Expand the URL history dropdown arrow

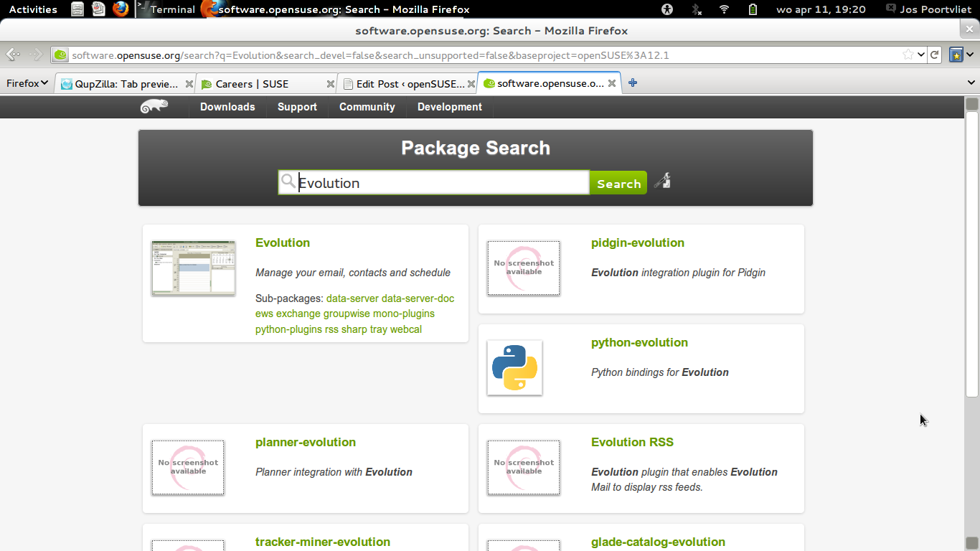(x=921, y=55)
